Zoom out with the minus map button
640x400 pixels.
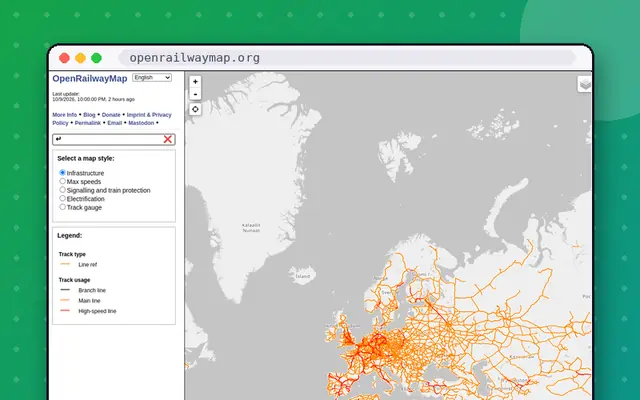tap(196, 94)
